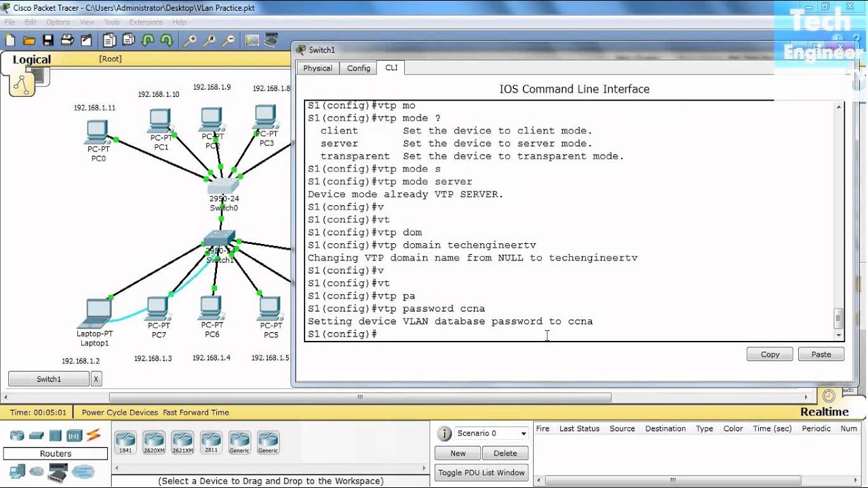Select the WAN Emulation cloud icon
Viewport: 868px width, 488px height.
click(x=37, y=471)
